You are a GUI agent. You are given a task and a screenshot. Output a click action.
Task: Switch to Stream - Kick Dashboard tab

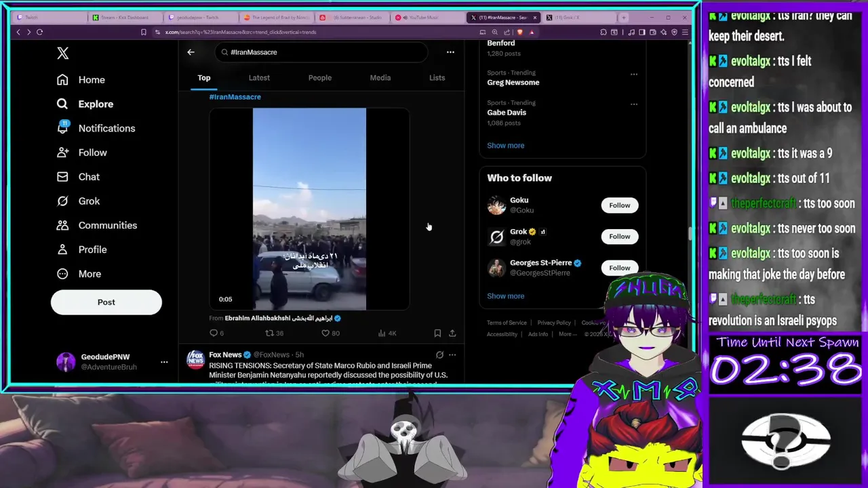click(124, 18)
